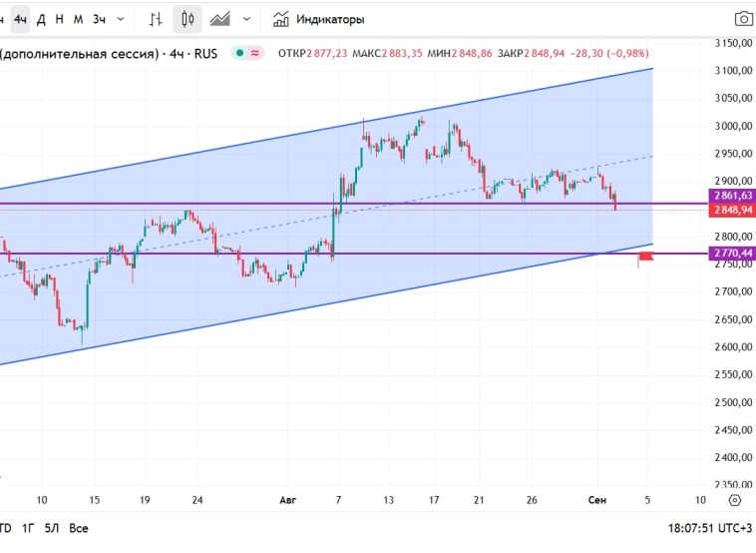Expand the chart style dropdown arrow
The width and height of the screenshot is (756, 553).
coord(246,19)
